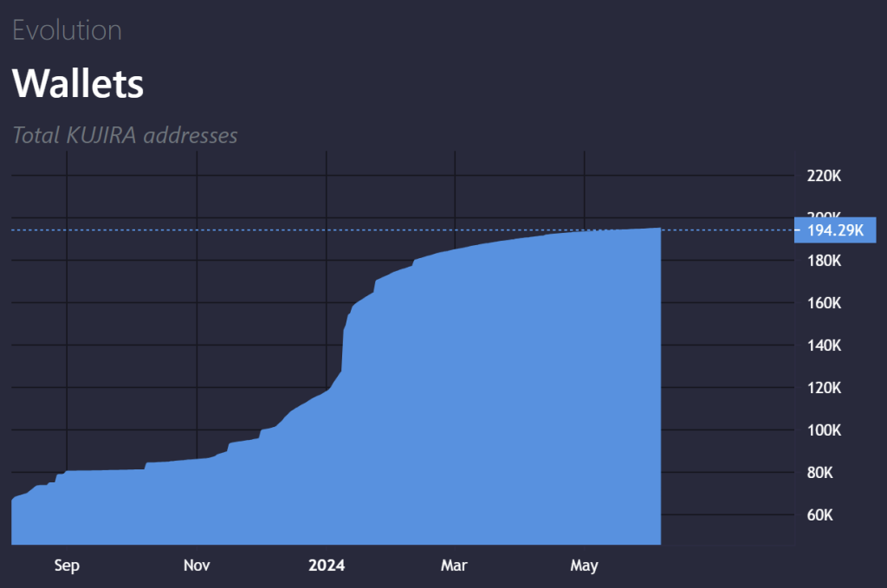The width and height of the screenshot is (887, 588).
Task: Click the Nov label on time axis
Action: (x=197, y=565)
